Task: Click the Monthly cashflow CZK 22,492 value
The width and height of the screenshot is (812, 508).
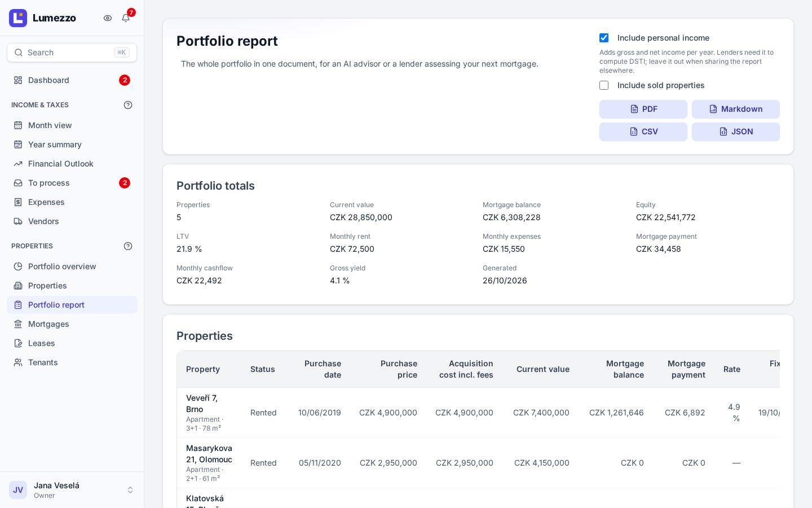Action: (x=199, y=281)
